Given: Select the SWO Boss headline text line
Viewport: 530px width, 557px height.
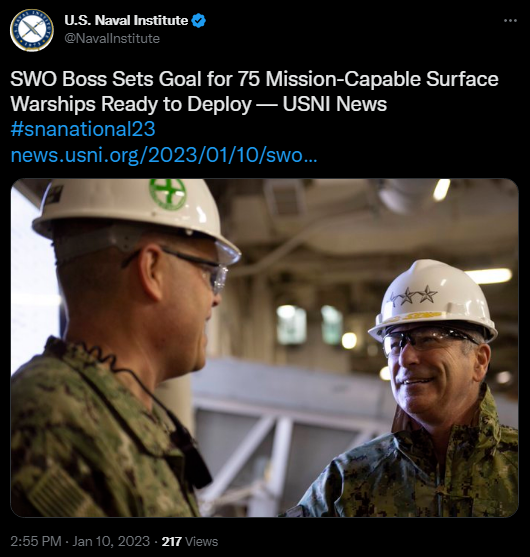Looking at the screenshot, I should pyautogui.click(x=254, y=79).
